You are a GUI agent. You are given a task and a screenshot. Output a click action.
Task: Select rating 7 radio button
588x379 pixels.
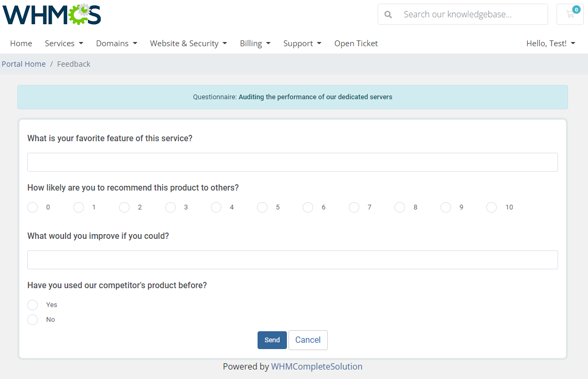[x=354, y=207]
